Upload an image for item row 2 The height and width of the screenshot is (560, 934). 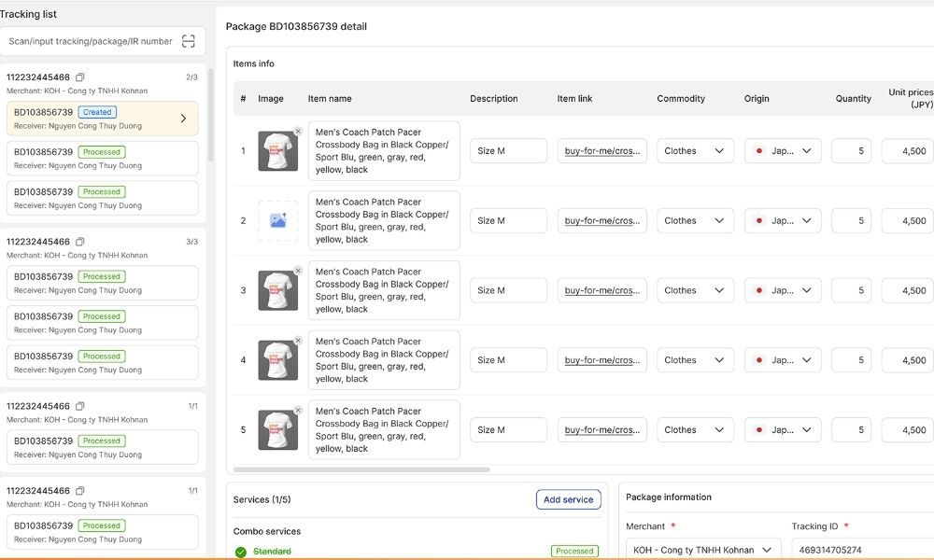(x=278, y=220)
